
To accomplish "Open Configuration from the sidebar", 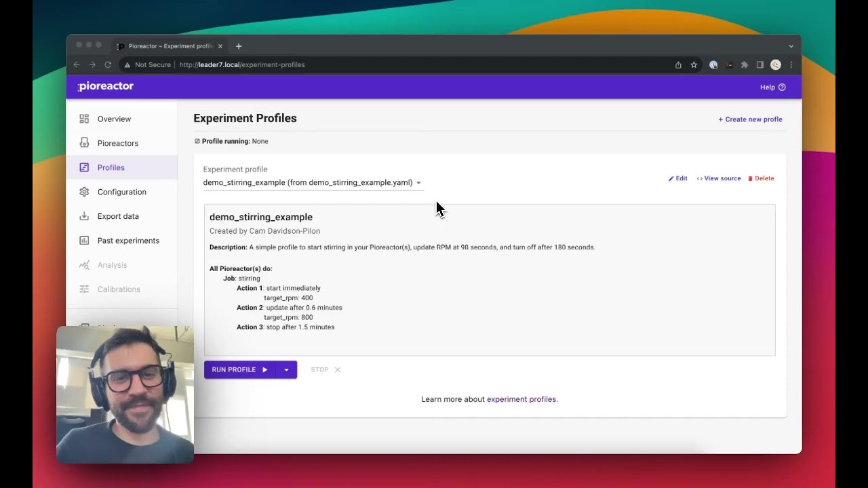I will click(x=122, y=192).
